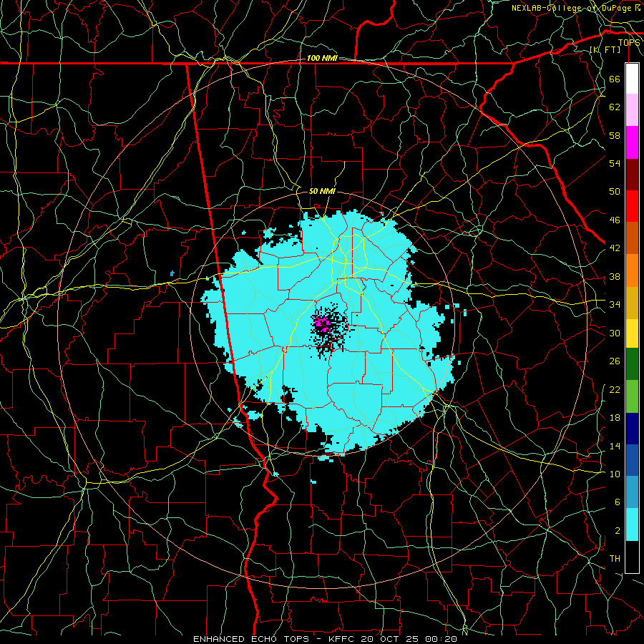
Task: Click the '66' legend value
Action: click(x=615, y=79)
